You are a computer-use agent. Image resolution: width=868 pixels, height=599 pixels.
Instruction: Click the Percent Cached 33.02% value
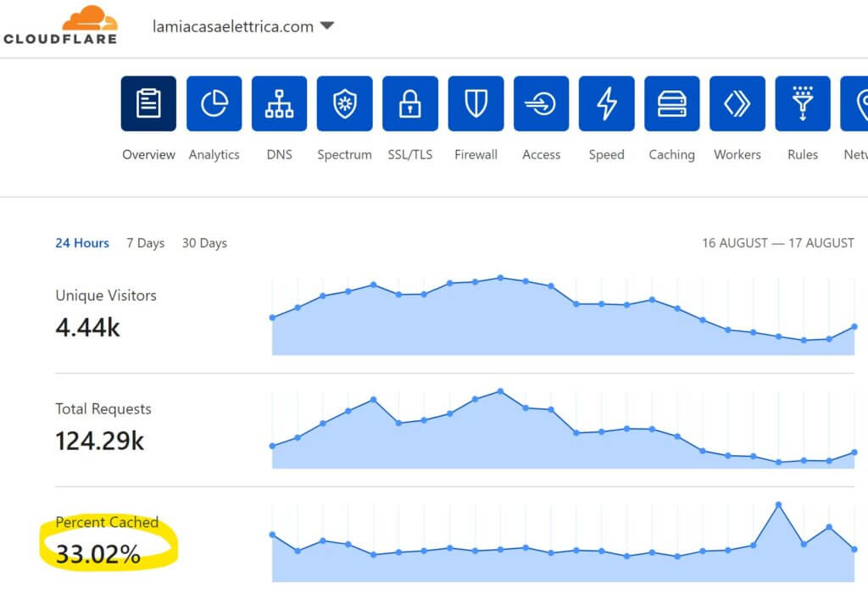[x=98, y=555]
